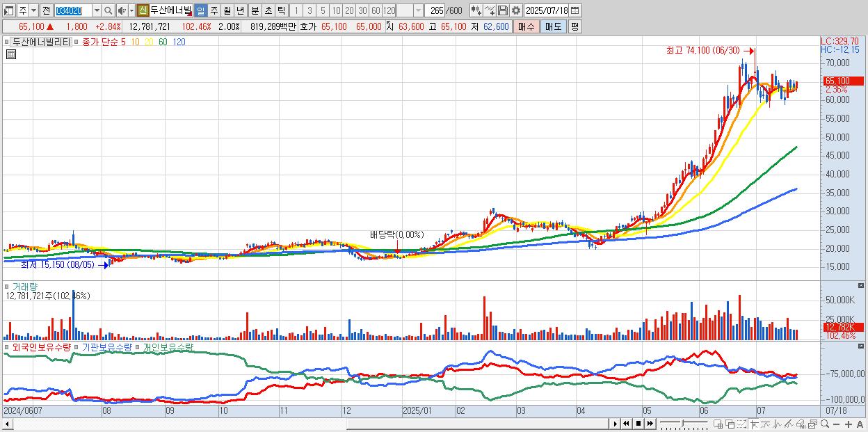Image resolution: width=868 pixels, height=432 pixels.
Task: Toggle the 두산에너빌리티 price series marker
Action: click(x=8, y=42)
